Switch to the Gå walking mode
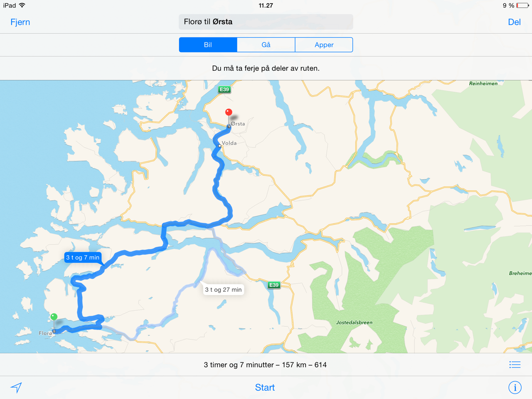Image resolution: width=532 pixels, height=399 pixels. 266,45
